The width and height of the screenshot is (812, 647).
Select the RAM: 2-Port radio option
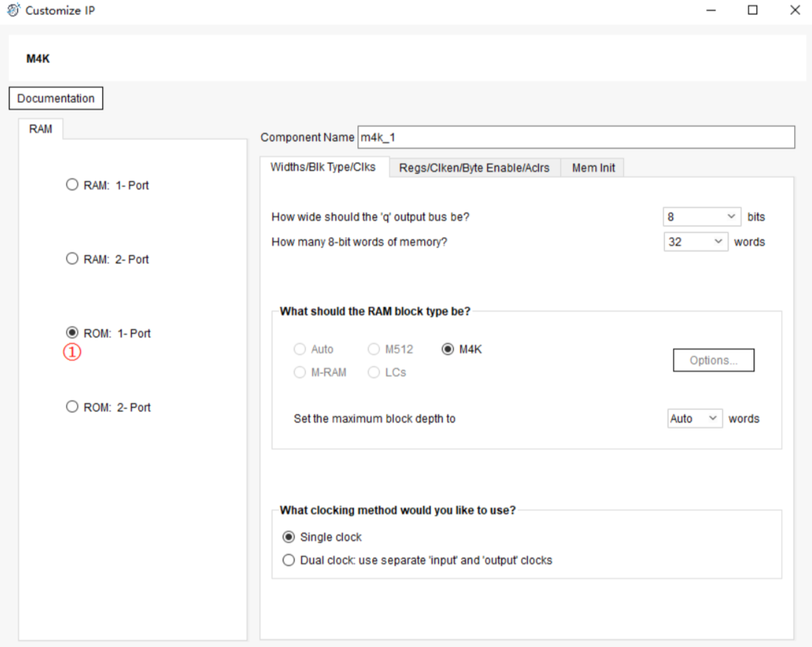click(73, 259)
